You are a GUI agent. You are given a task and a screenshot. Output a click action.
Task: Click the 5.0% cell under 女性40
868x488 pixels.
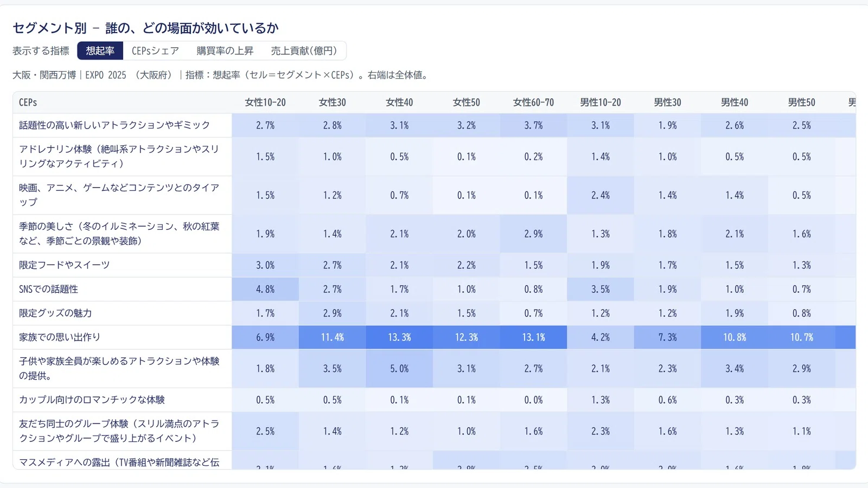[x=399, y=368]
